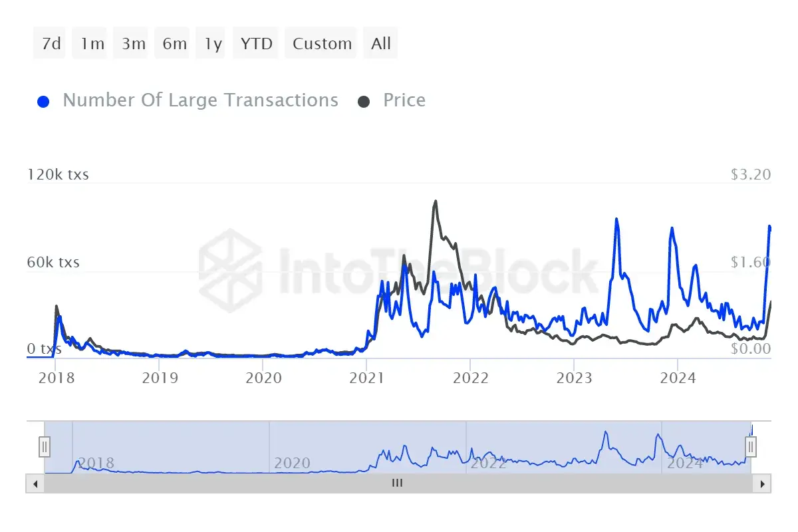Click the dark legend dot for Price

(x=363, y=100)
